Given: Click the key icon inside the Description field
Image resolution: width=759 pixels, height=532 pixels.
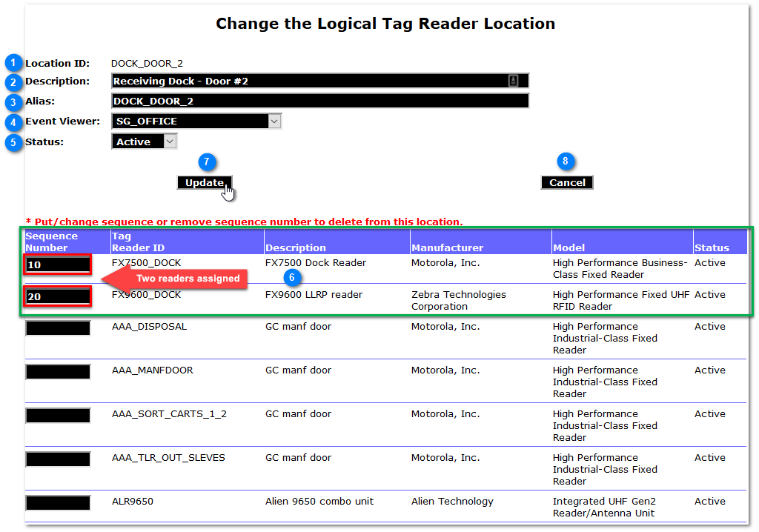Looking at the screenshot, I should [513, 81].
